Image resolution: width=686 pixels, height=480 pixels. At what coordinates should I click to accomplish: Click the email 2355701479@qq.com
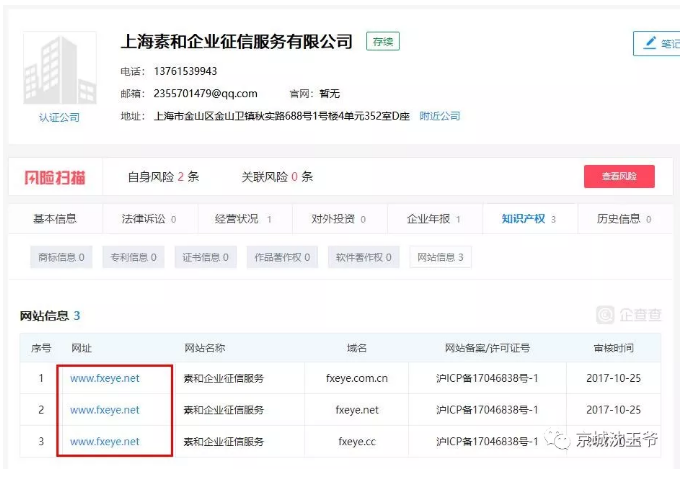pos(205,93)
